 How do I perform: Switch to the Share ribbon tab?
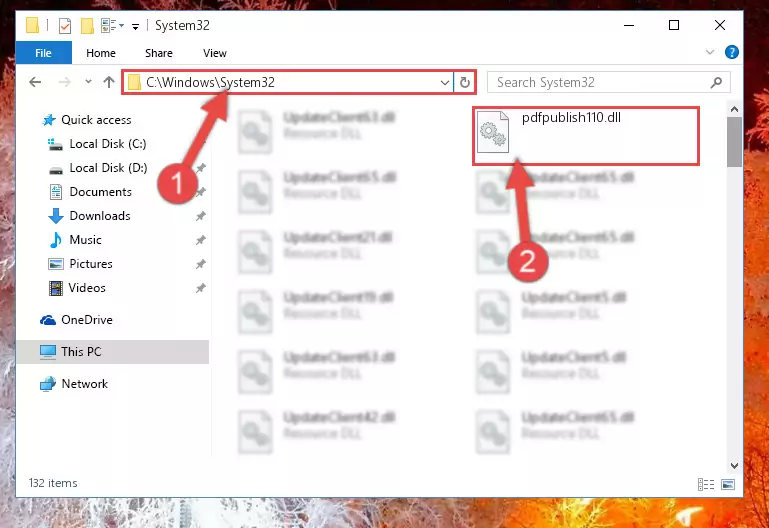pyautogui.click(x=159, y=53)
